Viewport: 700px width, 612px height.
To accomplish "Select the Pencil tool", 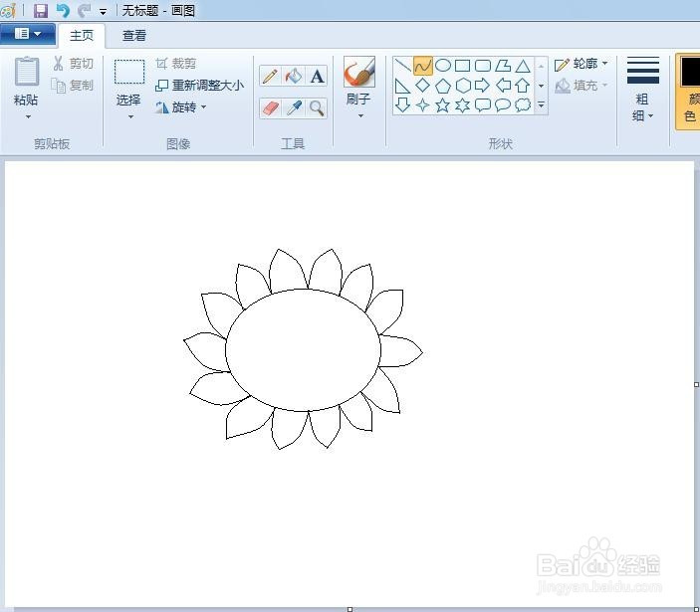I will click(x=270, y=76).
